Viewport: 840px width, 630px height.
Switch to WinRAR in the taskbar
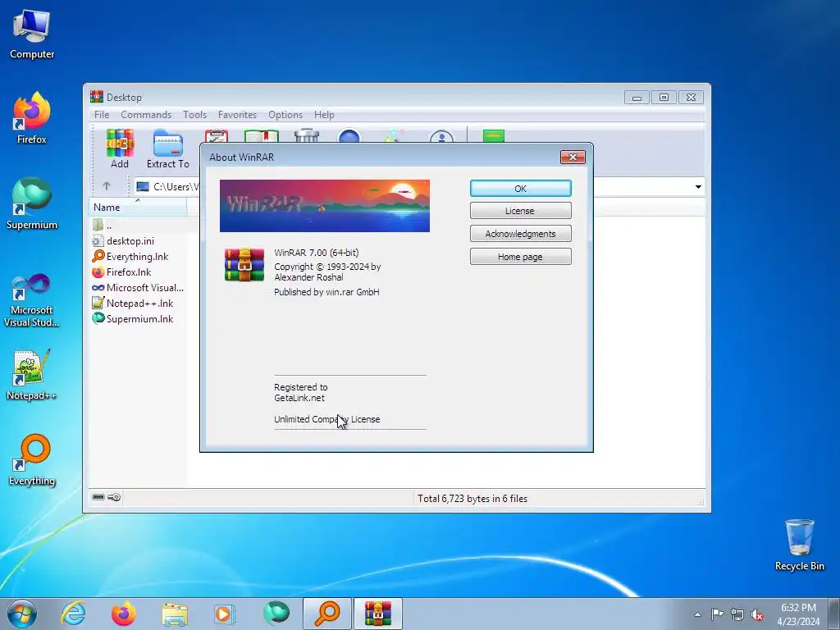coord(378,614)
